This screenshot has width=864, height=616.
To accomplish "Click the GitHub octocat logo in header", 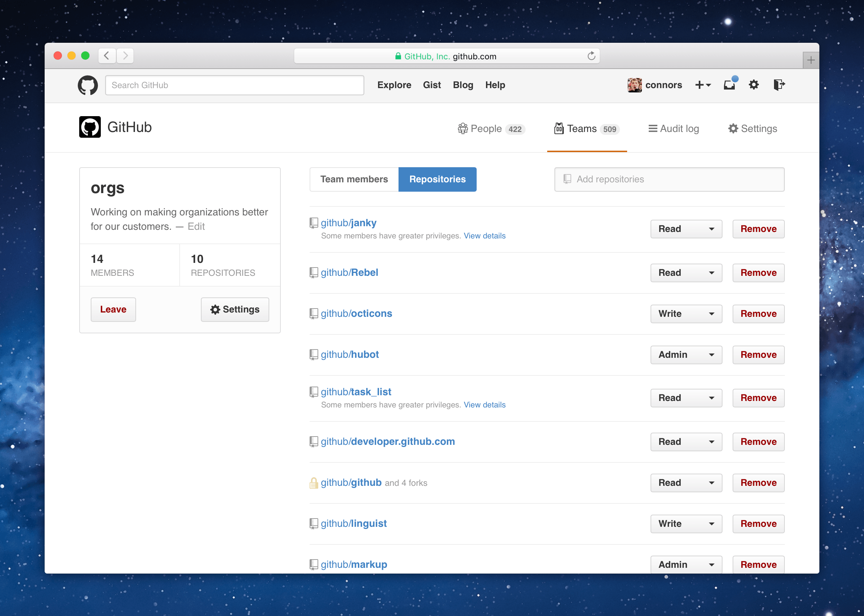I will (x=88, y=85).
